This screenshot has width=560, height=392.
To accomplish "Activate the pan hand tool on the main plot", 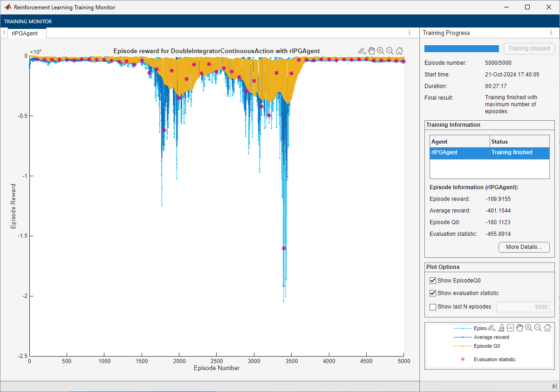I will pos(371,51).
